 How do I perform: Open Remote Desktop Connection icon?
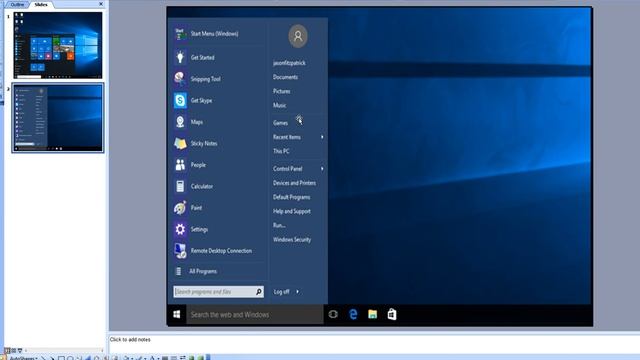(180, 251)
